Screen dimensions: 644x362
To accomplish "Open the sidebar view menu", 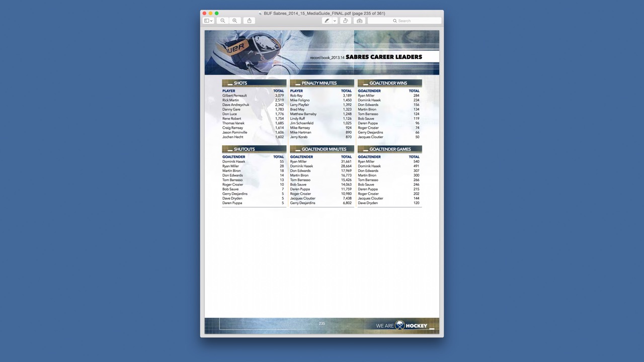I will coord(208,21).
